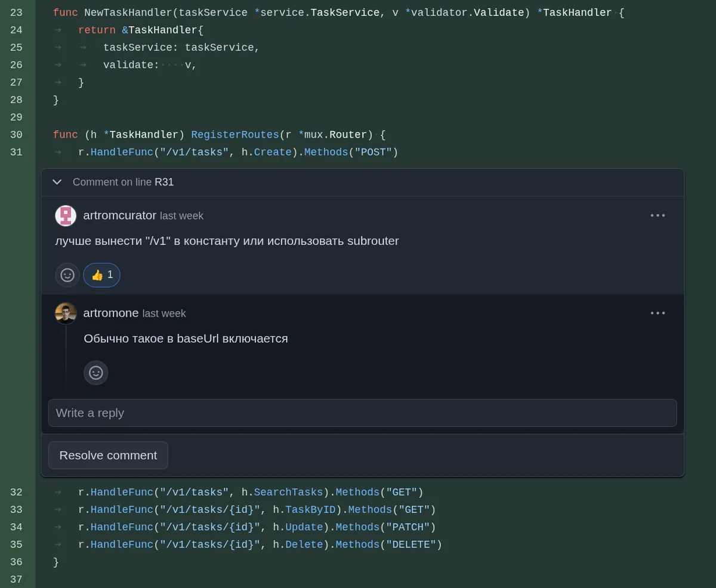Click the h.Update handler on line 34
This screenshot has height=588, width=716.
pos(298,527)
